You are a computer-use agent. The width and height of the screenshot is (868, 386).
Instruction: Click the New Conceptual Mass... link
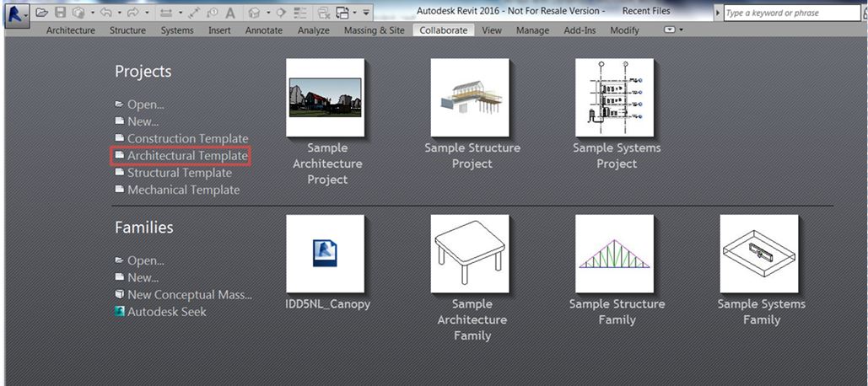(189, 295)
